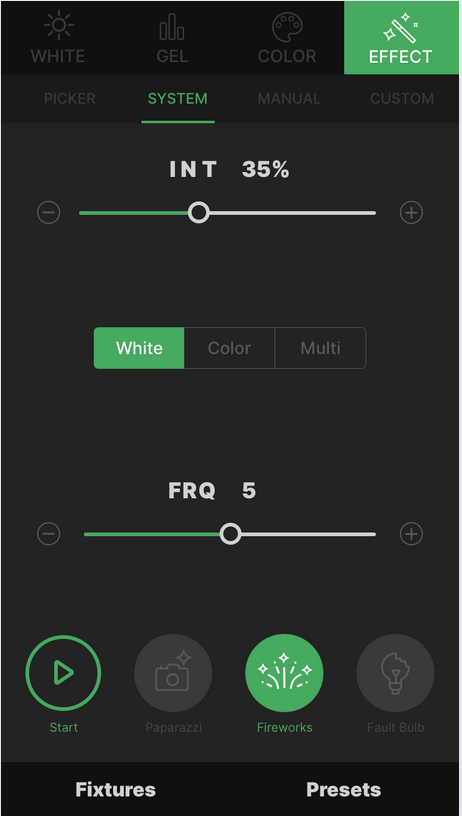
Task: Open the COLOR palette mode
Action: 287,37
